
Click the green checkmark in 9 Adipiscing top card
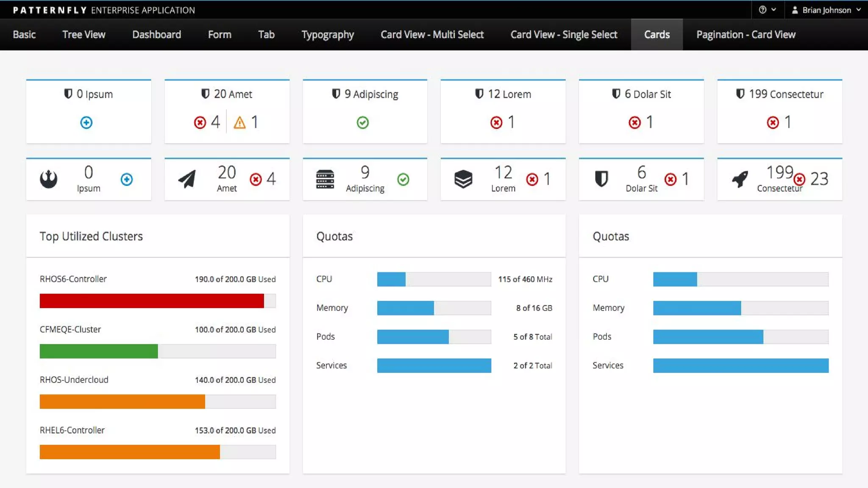click(x=362, y=122)
